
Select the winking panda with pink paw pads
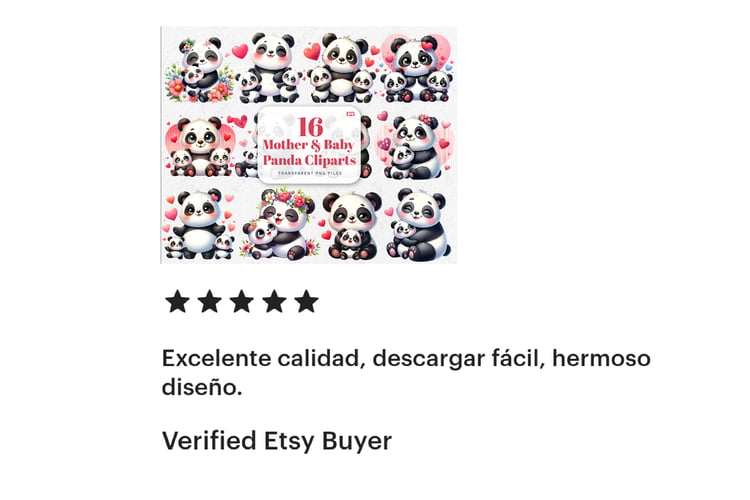[x=419, y=225]
